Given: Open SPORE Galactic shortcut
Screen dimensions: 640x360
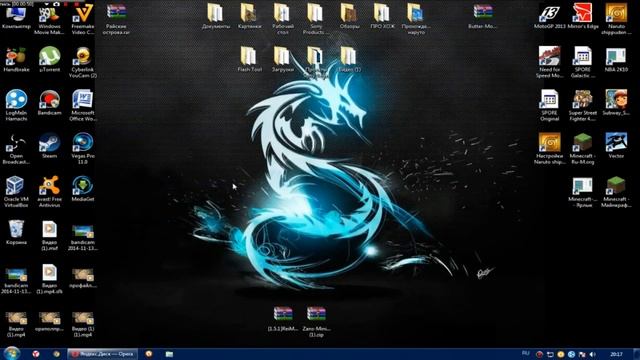Looking at the screenshot, I should [x=582, y=63].
